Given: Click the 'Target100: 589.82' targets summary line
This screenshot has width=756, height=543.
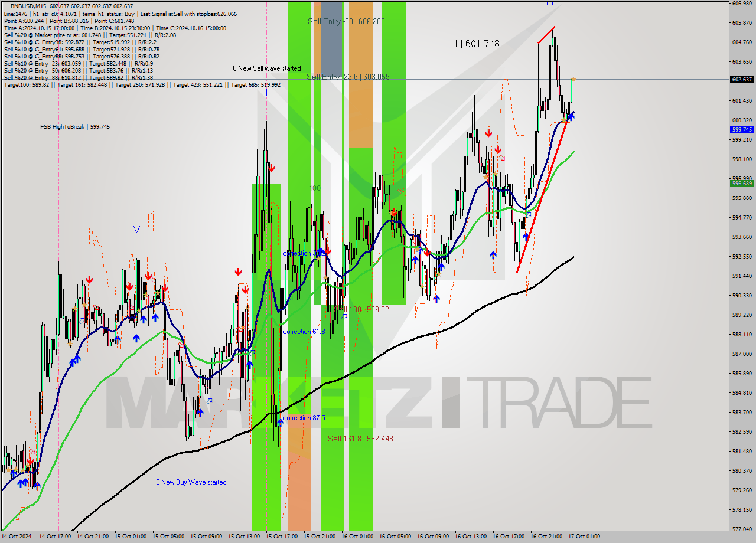Looking at the screenshot, I should coord(142,85).
